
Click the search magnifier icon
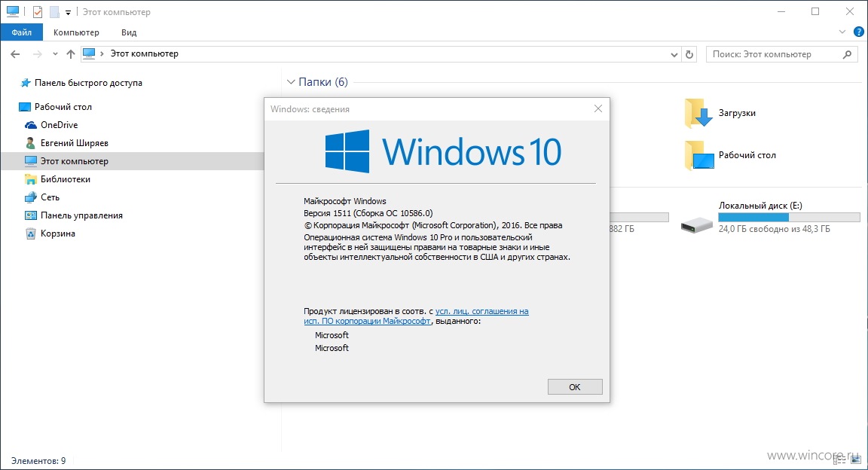(x=847, y=54)
